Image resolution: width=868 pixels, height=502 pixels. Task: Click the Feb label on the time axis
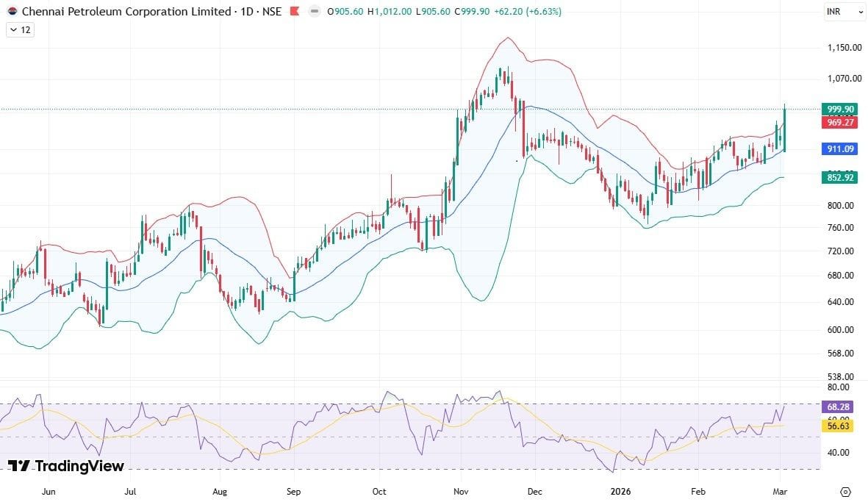coord(698,492)
